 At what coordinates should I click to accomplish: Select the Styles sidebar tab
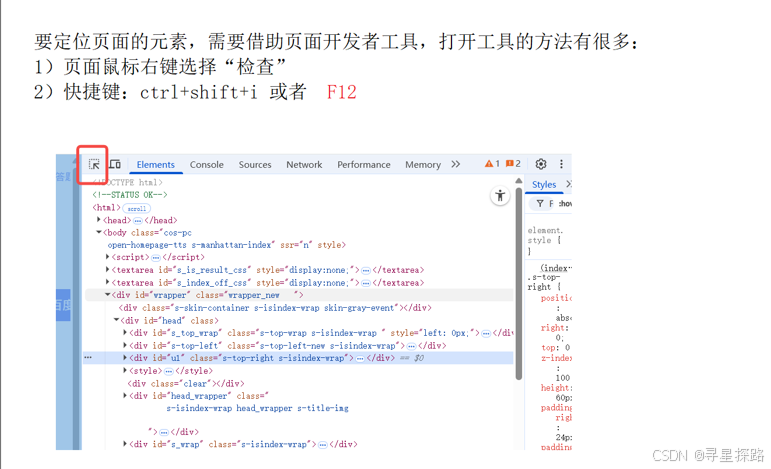coord(544,185)
